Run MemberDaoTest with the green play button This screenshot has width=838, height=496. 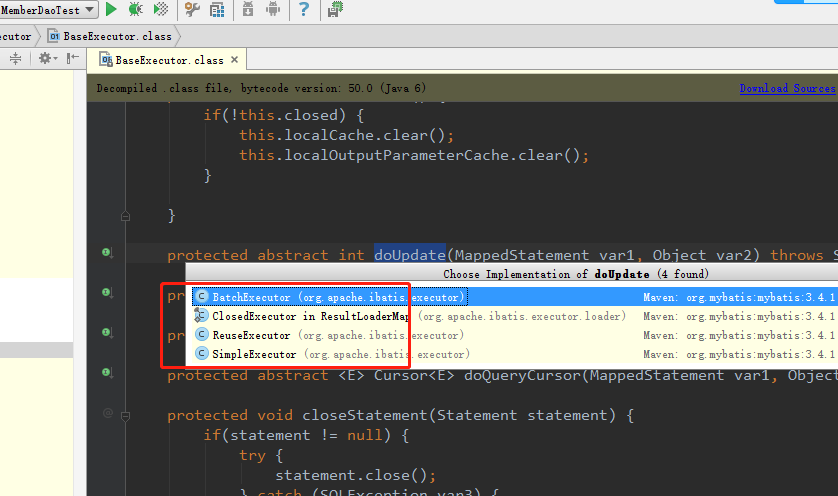[x=111, y=9]
